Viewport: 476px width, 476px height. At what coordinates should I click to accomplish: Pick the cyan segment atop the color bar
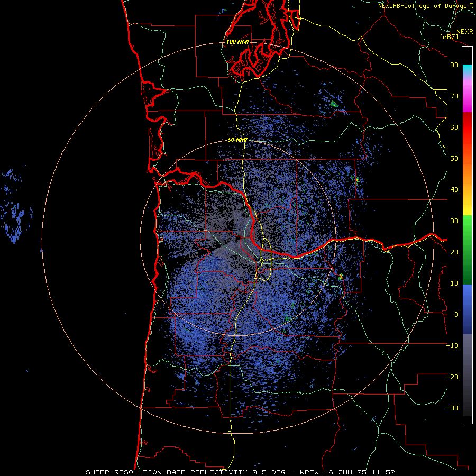coord(467,70)
